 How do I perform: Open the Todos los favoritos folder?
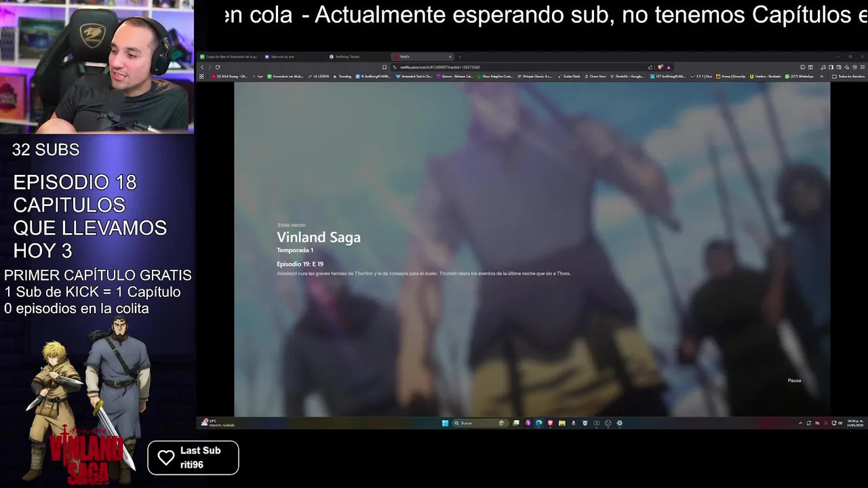(x=848, y=77)
